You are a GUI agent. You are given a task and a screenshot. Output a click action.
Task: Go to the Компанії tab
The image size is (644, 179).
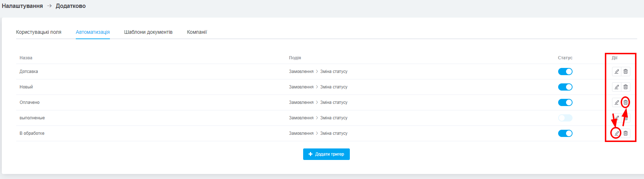click(197, 32)
